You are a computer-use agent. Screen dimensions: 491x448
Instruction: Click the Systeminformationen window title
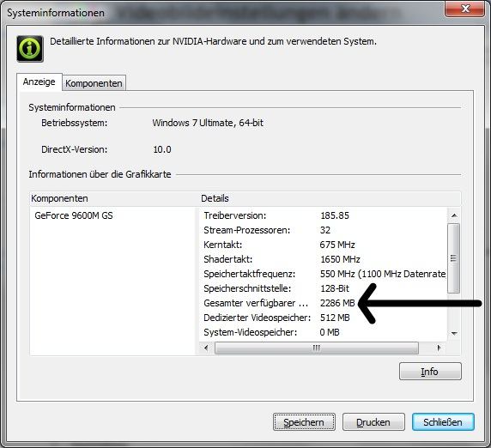(x=56, y=13)
